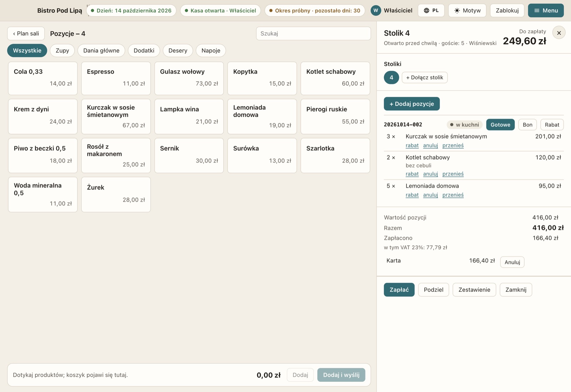Viewport: 571px width, 392px height.
Task: Focus the Szukaj search field
Action: point(313,33)
